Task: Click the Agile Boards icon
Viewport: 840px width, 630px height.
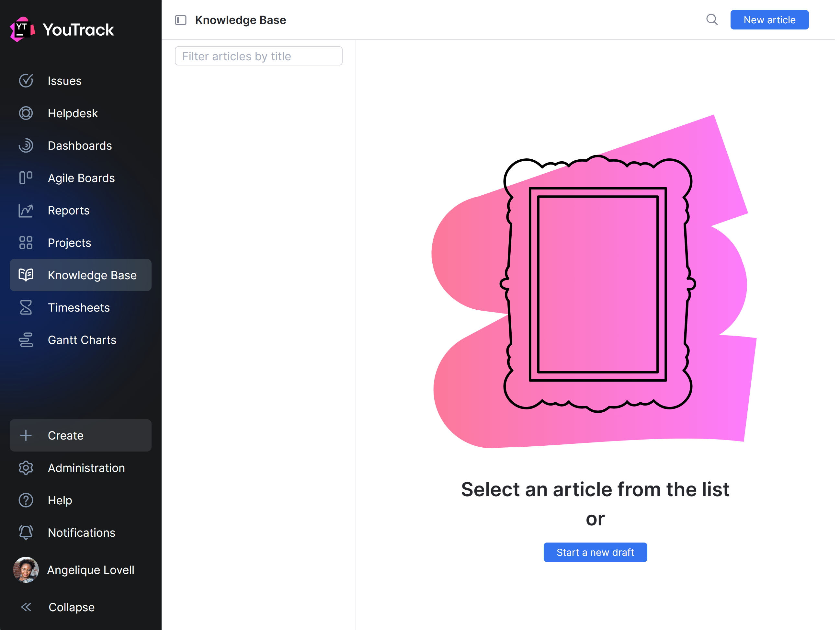Action: pyautogui.click(x=26, y=178)
